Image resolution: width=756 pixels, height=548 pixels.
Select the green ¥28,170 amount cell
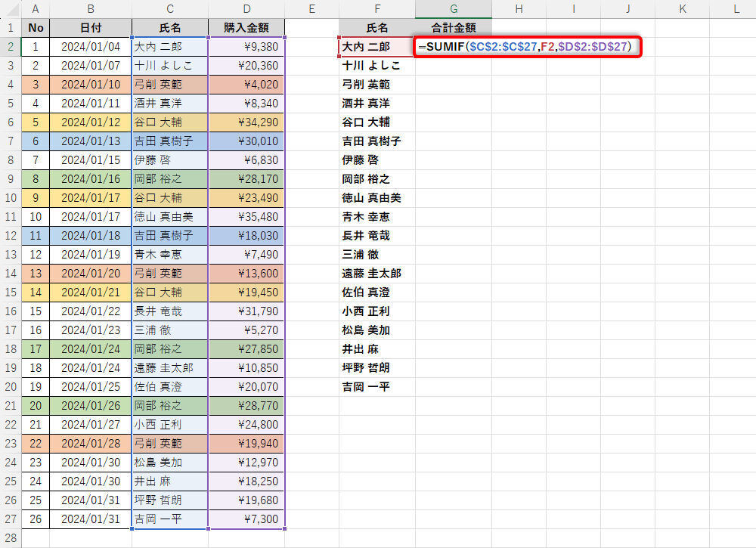pos(246,179)
